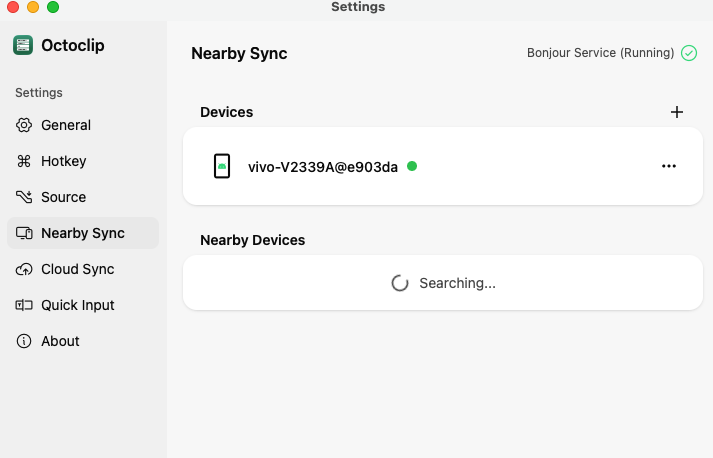Click the Cloud Sync cloud icon
Screen dimensions: 713x458
point(24,269)
